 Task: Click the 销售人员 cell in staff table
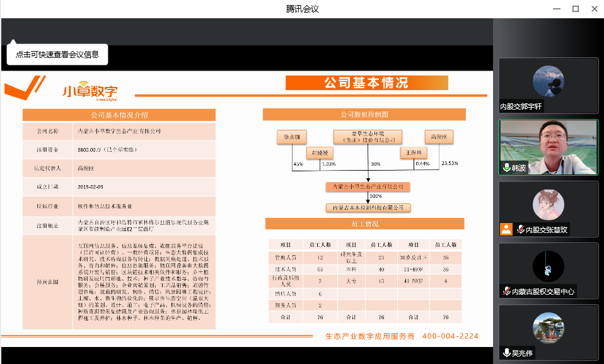[286, 293]
